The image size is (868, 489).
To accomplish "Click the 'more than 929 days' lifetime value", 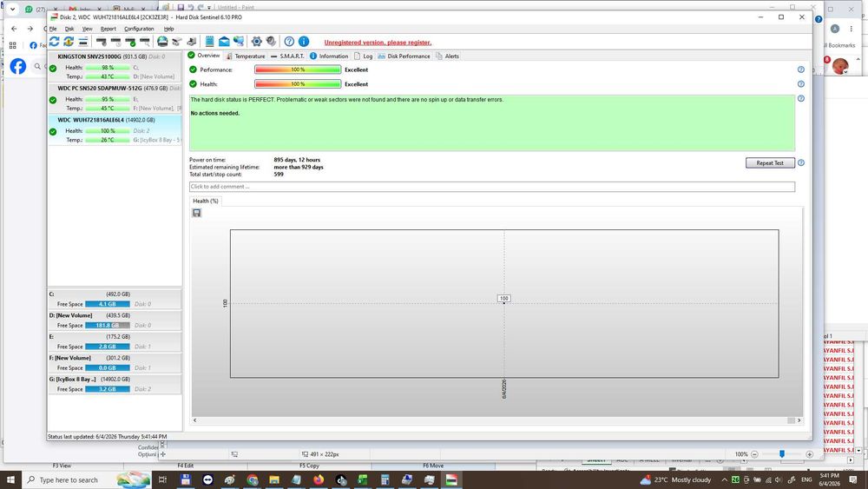I will (299, 167).
